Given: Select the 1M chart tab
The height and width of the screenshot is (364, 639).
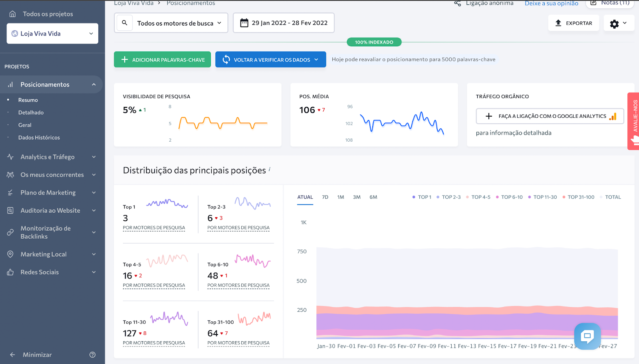Looking at the screenshot, I should point(341,197).
